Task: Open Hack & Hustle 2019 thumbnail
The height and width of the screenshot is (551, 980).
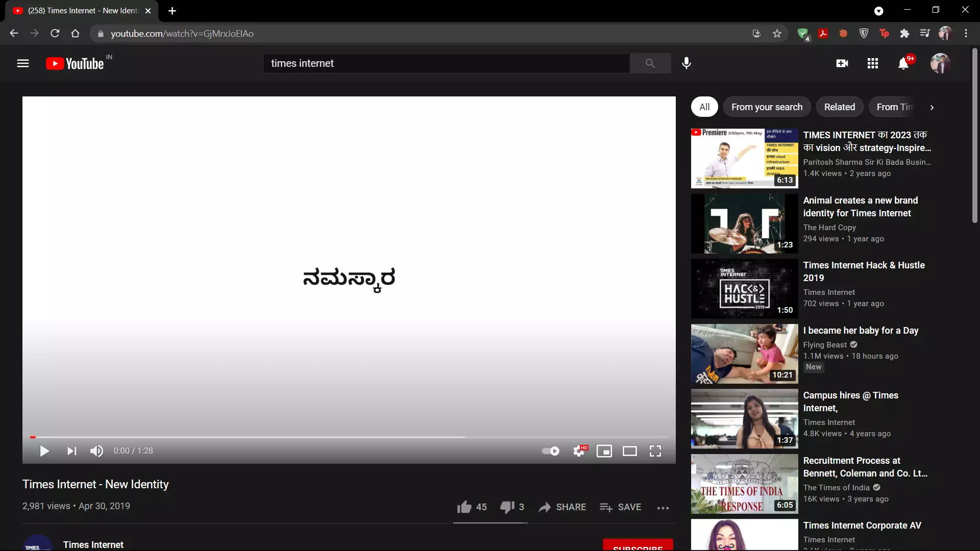Action: coord(745,289)
